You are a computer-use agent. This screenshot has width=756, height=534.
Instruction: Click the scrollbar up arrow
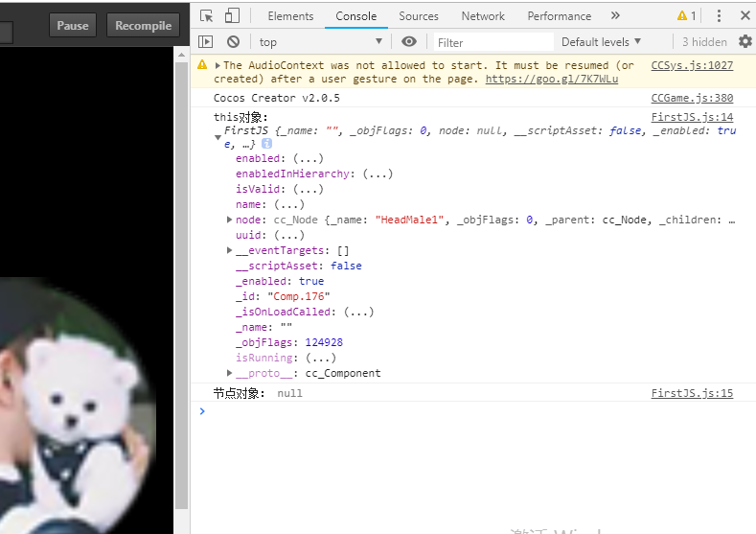tap(181, 55)
